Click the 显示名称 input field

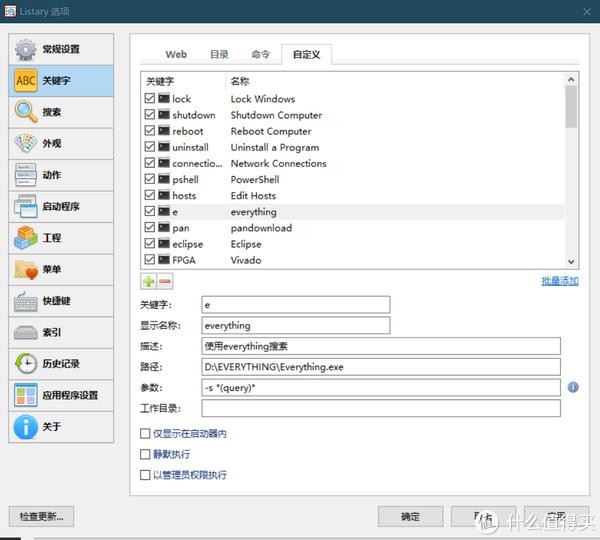pos(296,325)
